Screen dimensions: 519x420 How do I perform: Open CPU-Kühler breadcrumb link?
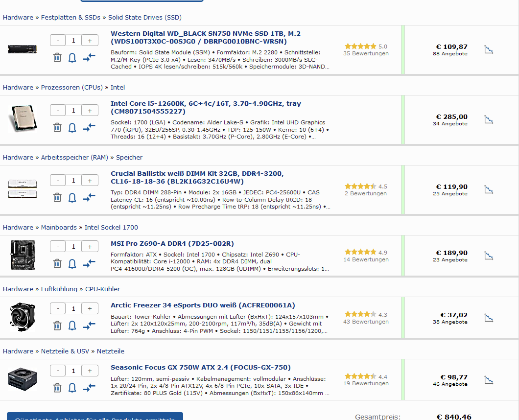[103, 289]
